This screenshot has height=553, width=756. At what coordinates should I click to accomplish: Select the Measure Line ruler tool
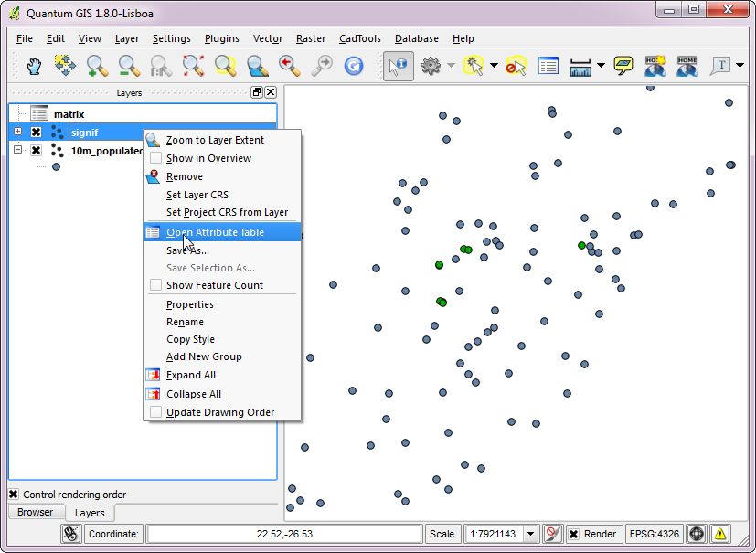(580, 67)
